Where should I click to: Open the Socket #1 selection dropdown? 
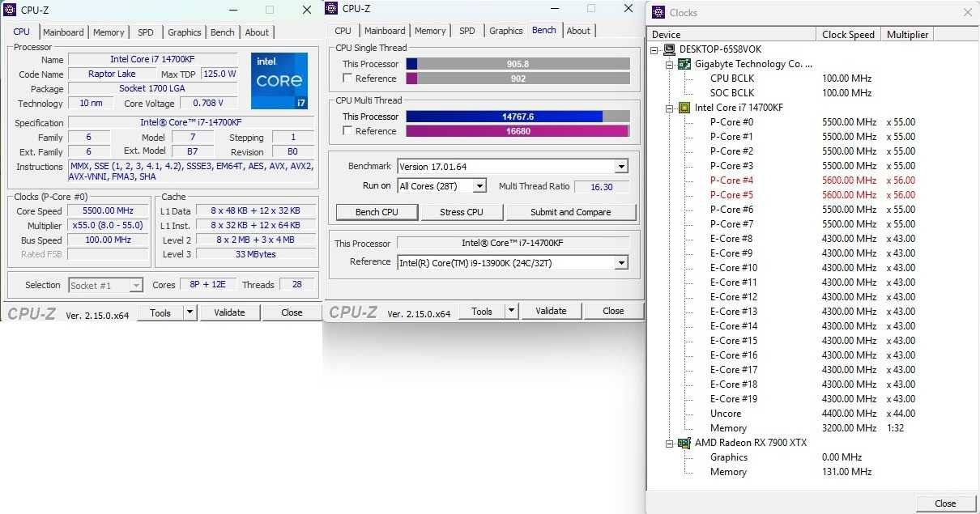click(x=136, y=285)
